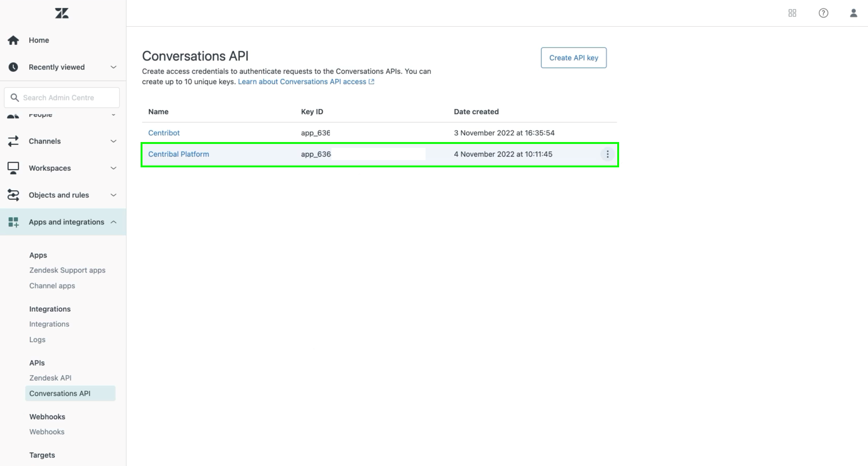The image size is (868, 466).
Task: Expand the Recently viewed chevron
Action: click(113, 67)
